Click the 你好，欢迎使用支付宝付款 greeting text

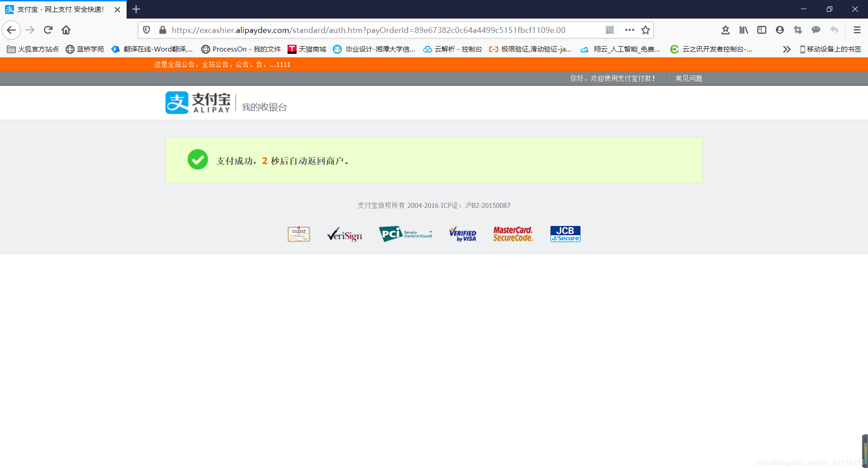click(x=613, y=79)
